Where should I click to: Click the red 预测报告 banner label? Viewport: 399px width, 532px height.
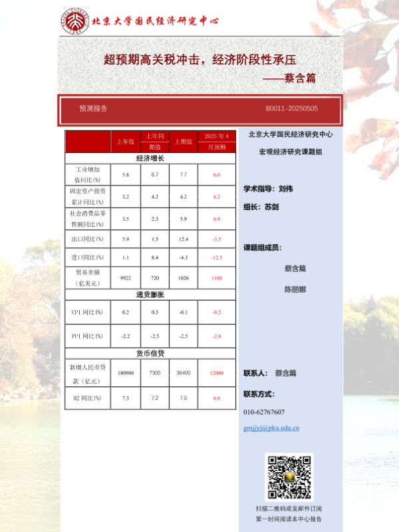[93, 108]
